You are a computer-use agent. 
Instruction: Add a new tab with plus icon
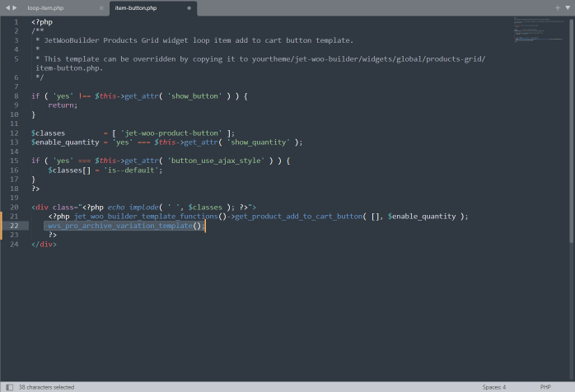558,7
